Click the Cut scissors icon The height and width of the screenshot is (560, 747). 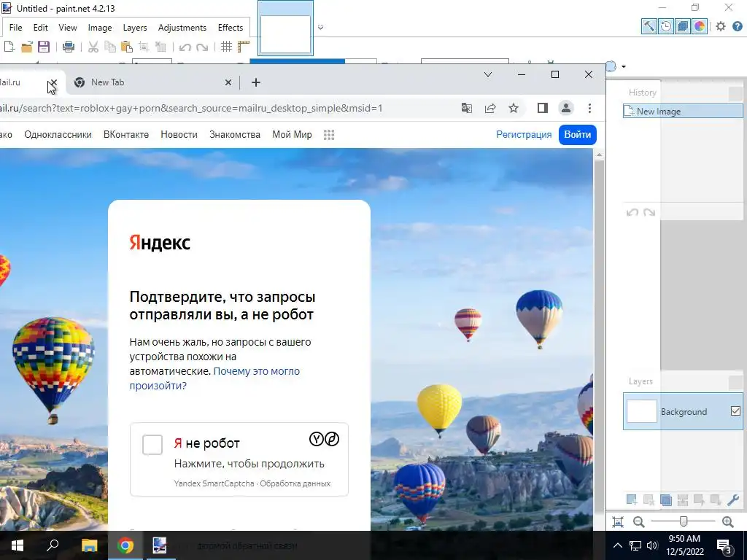point(93,47)
